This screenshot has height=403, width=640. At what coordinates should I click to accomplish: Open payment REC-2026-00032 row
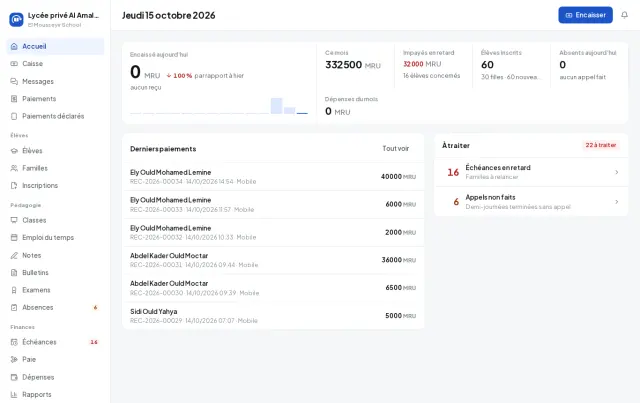(273, 232)
